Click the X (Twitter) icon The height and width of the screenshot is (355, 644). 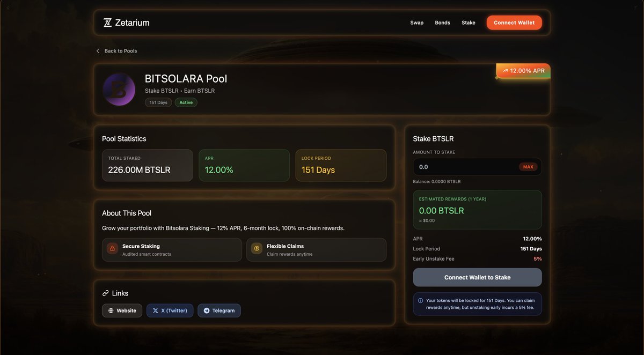(x=155, y=310)
